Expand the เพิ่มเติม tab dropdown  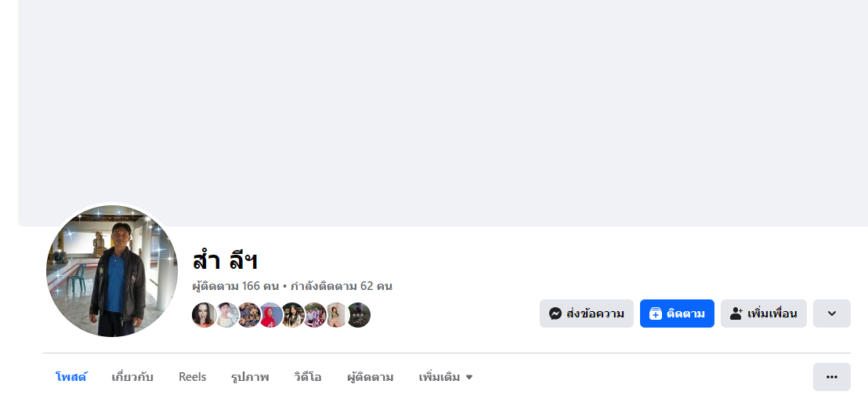tap(446, 377)
